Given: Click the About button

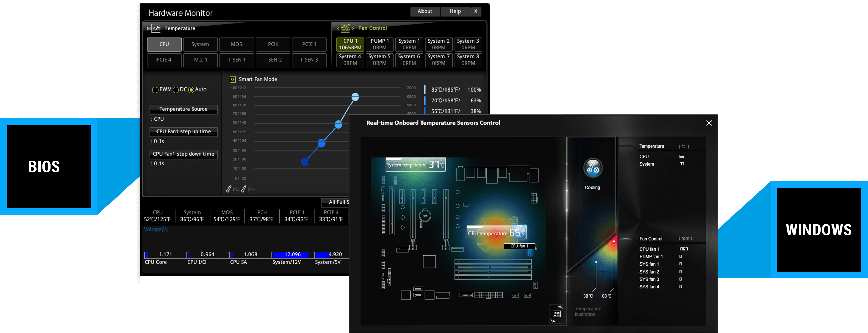Looking at the screenshot, I should [x=425, y=11].
